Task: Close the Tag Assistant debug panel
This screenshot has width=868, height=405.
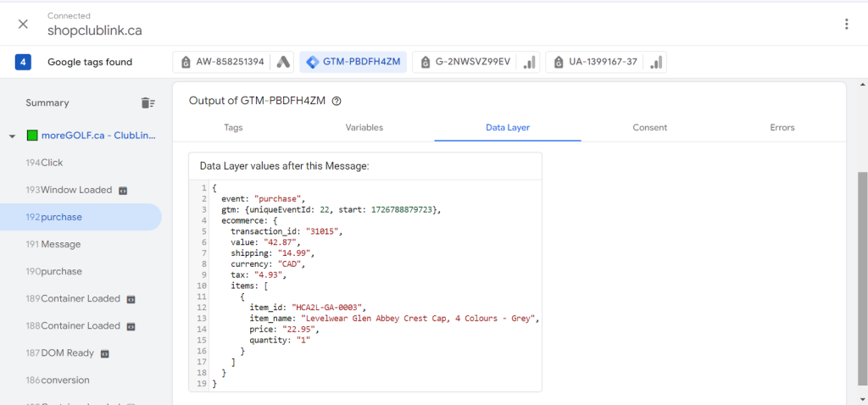Action: pyautogui.click(x=23, y=24)
